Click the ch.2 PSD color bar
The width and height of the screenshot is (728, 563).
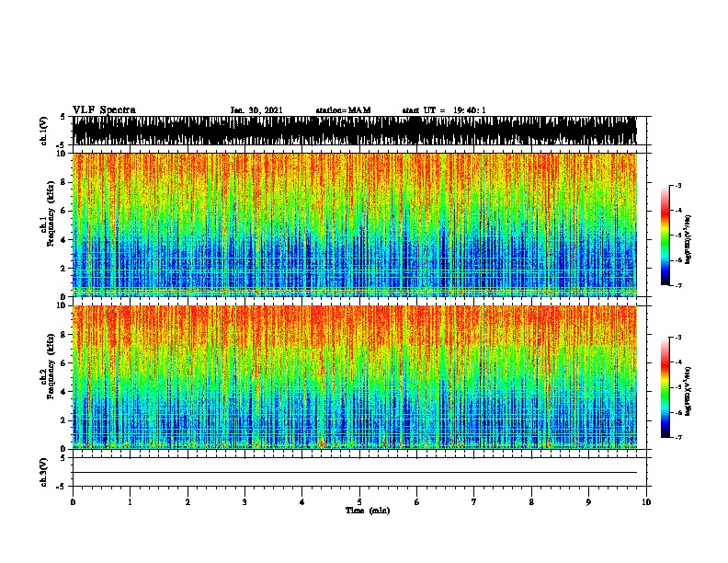pyautogui.click(x=665, y=387)
